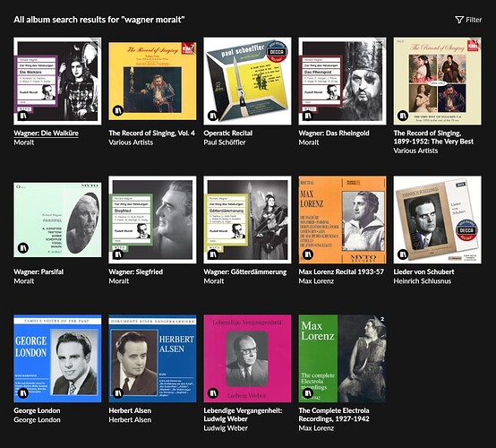
Task: Open The Record of Singing, Vol. 4 cover
Action: coord(152,81)
